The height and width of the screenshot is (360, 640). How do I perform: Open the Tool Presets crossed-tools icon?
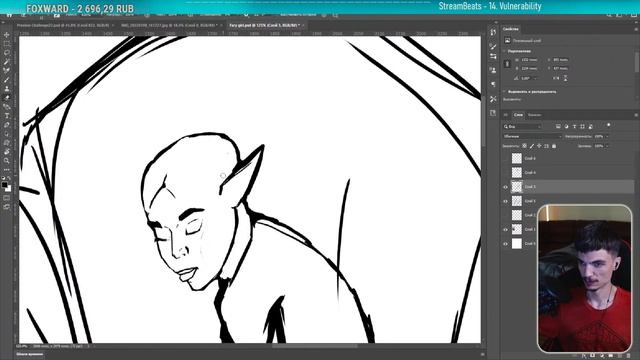(493, 99)
